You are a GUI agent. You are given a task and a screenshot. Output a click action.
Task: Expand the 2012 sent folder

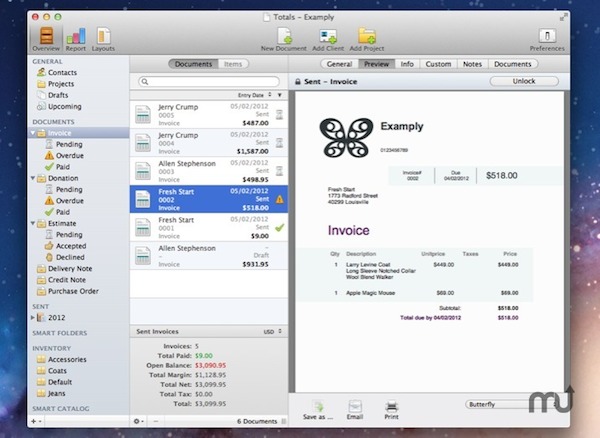[33, 318]
